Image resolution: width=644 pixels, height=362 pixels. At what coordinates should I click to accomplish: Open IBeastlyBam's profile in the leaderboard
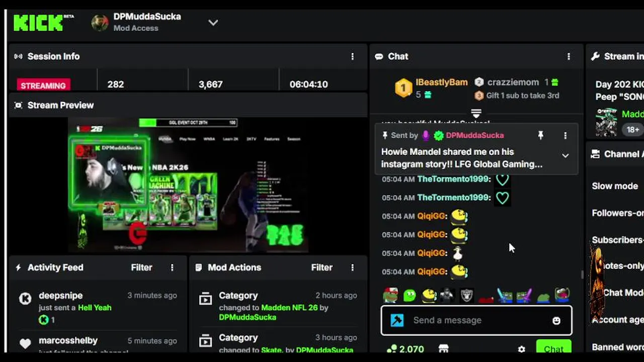(x=441, y=82)
